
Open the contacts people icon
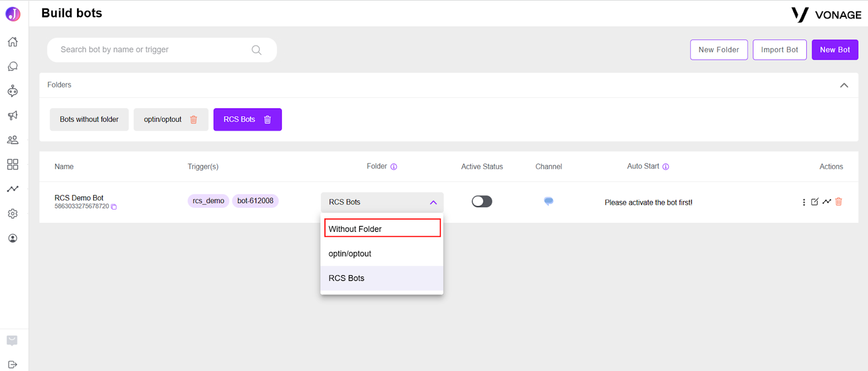[x=12, y=140]
